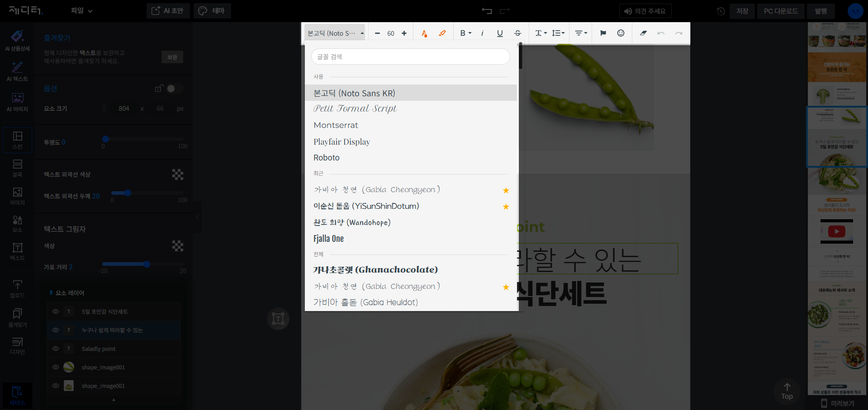Click the eraser clear formatting icon
Viewport: 868px width, 410px height.
(x=643, y=33)
